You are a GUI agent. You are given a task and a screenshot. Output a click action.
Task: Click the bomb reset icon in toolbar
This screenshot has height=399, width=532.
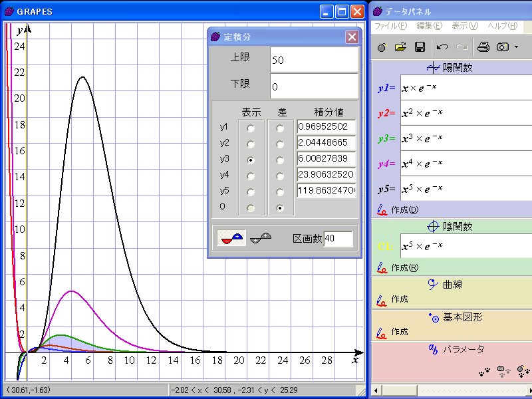coord(381,47)
